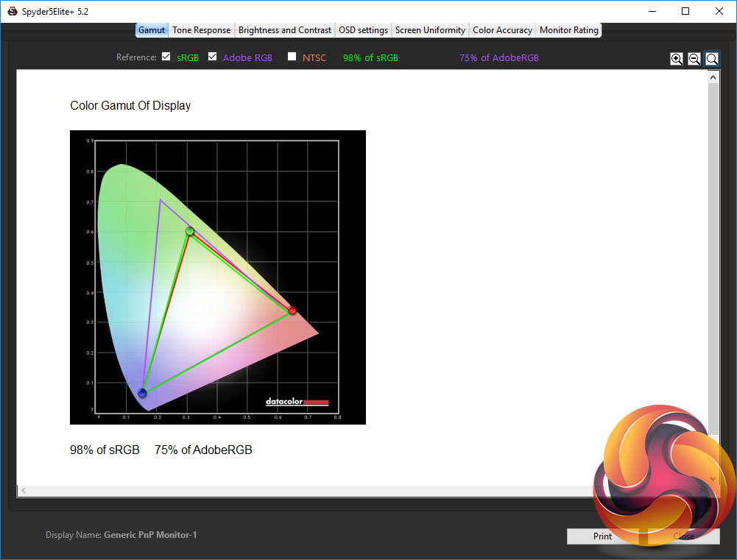Open the Screen Uniformity tab
The width and height of the screenshot is (737, 560).
tap(430, 30)
